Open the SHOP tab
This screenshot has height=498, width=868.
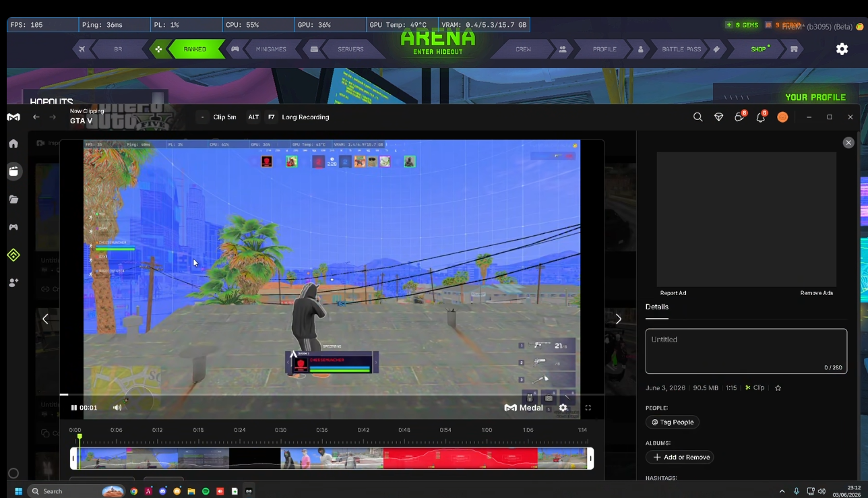pyautogui.click(x=759, y=49)
